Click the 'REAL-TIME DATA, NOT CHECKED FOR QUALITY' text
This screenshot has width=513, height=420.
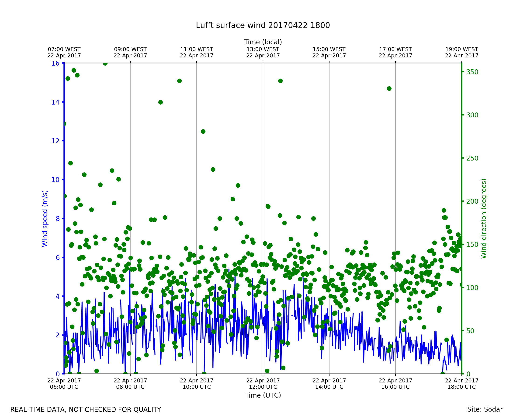pos(86,409)
